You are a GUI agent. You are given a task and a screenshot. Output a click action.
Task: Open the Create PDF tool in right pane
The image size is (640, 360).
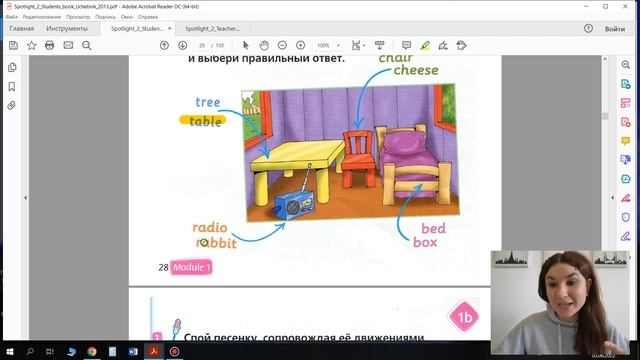point(626,122)
